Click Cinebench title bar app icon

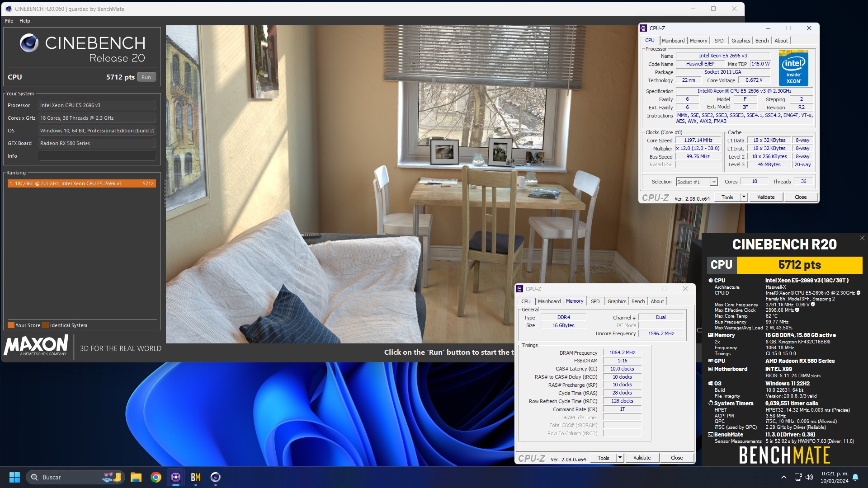8,9
